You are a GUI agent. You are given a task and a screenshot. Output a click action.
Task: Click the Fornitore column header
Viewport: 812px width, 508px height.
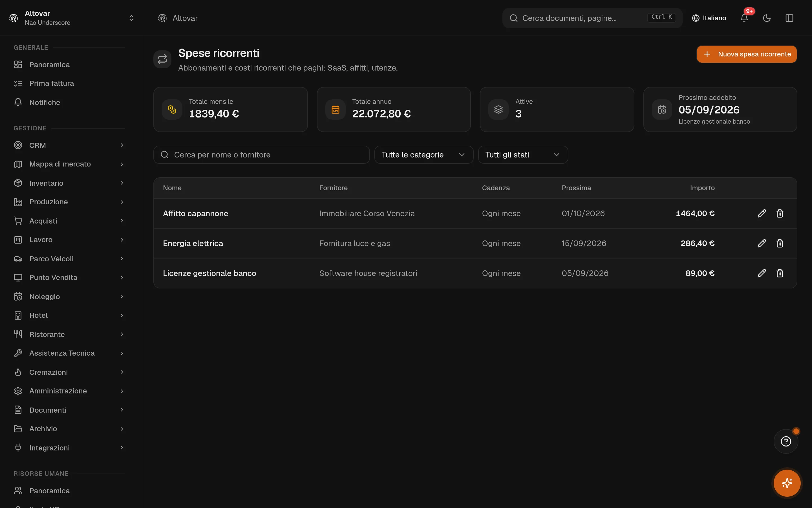click(x=333, y=188)
